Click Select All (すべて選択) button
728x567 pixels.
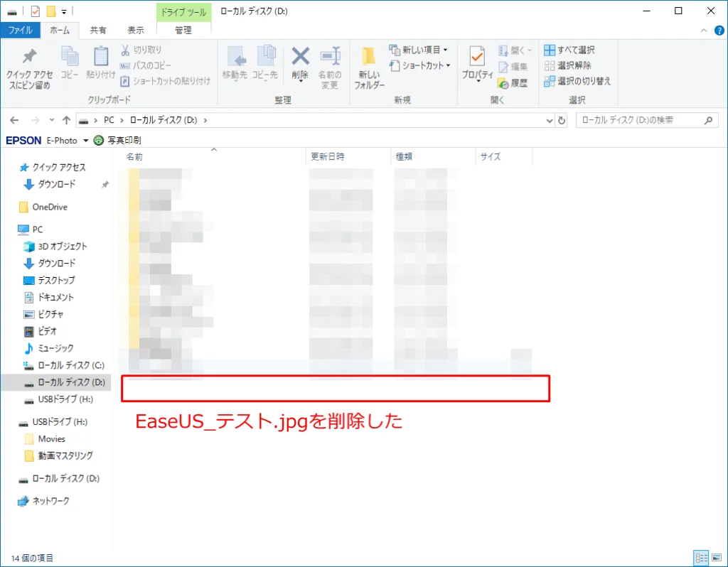[x=569, y=50]
